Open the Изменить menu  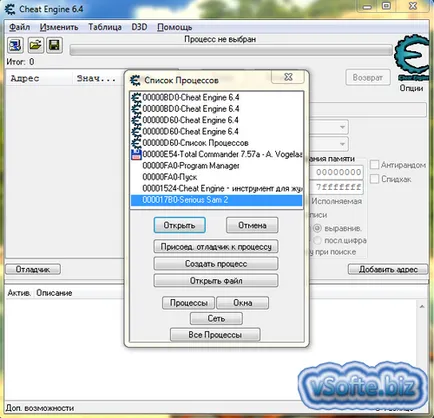59,27
